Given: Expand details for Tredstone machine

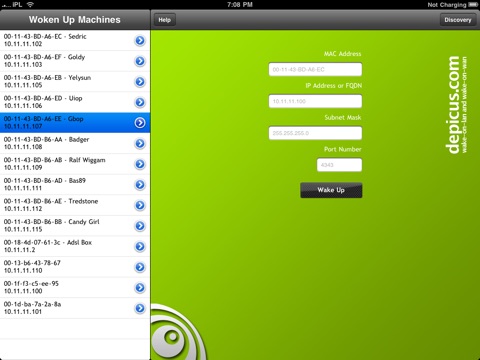Looking at the screenshot, I should coord(140,205).
